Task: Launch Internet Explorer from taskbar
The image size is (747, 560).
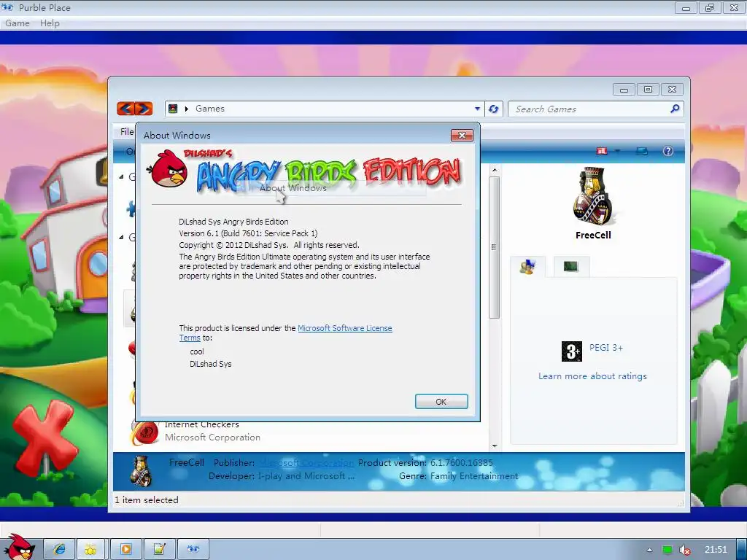Action: click(x=60, y=549)
